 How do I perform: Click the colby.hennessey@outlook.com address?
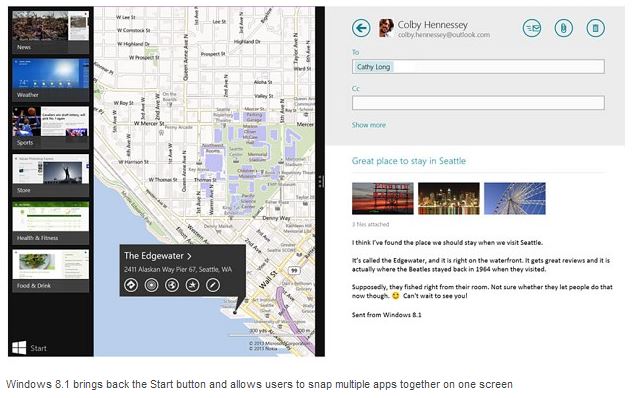(444, 35)
